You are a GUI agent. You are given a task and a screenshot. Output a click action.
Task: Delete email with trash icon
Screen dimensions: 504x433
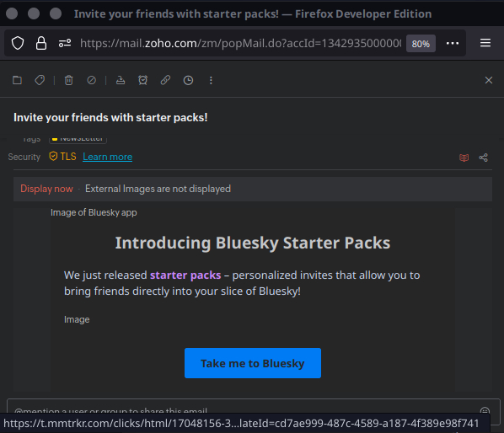tap(68, 80)
